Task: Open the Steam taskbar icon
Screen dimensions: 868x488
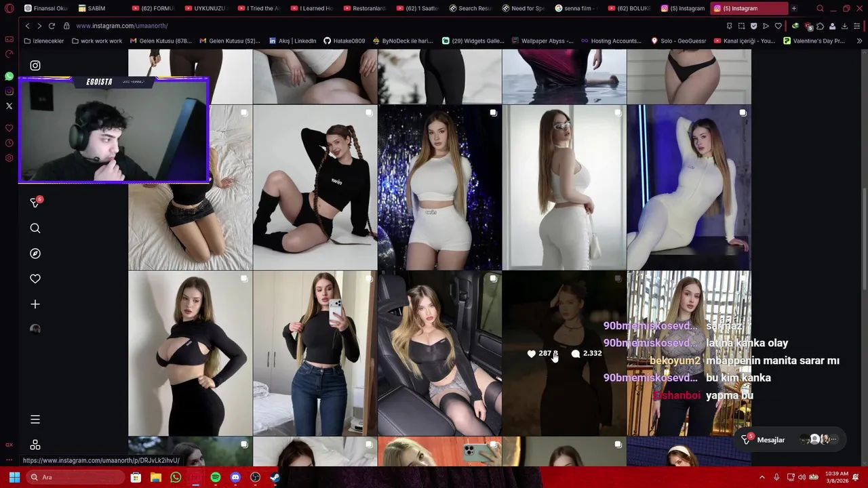Action: coord(275,477)
